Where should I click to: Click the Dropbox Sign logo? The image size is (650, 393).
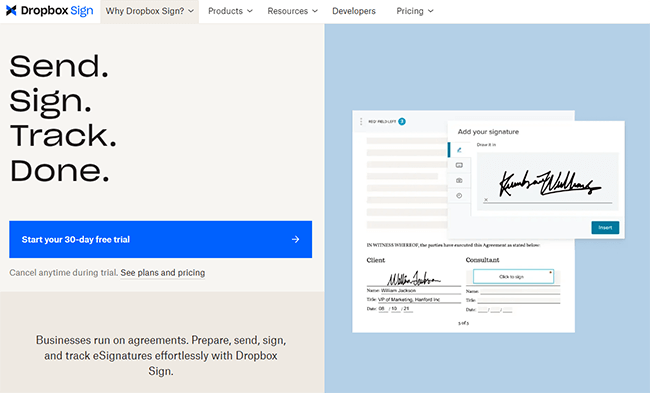click(x=50, y=11)
